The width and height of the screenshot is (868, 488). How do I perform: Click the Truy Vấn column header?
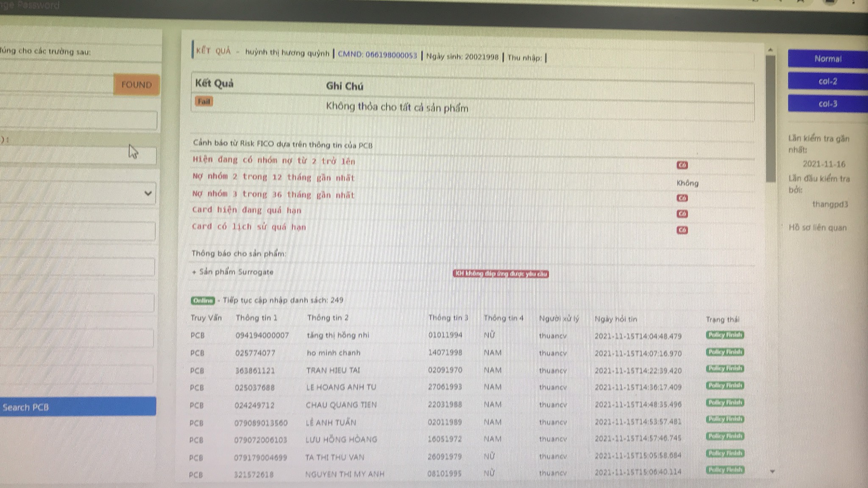click(x=206, y=318)
